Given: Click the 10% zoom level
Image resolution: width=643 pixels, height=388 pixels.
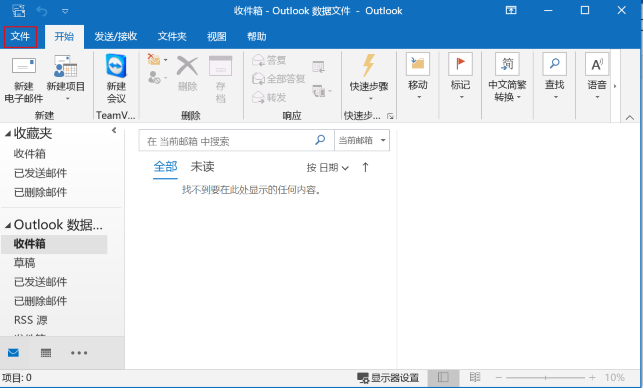Looking at the screenshot, I should (614, 377).
